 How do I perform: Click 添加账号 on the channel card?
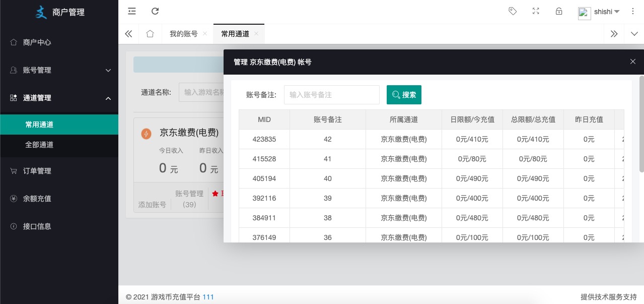(x=152, y=205)
